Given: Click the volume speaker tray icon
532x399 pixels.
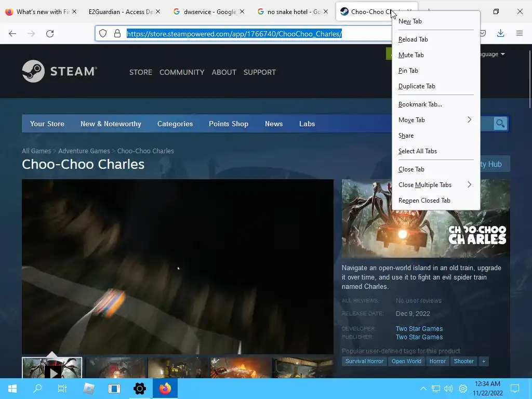Looking at the screenshot, I should (448, 389).
